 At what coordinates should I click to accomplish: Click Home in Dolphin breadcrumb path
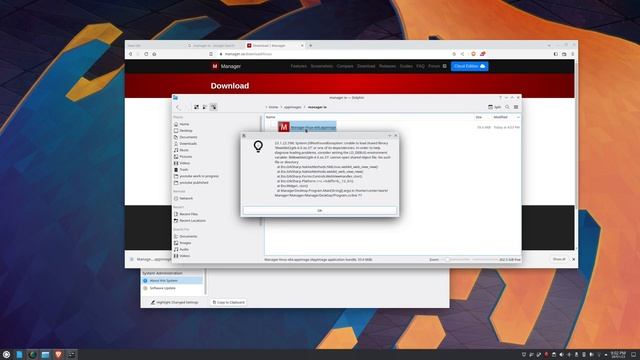(273, 107)
